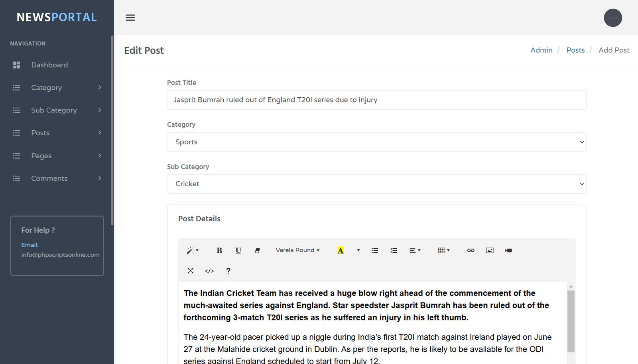The height and width of the screenshot is (364, 638).
Task: Go to Admin breadcrumb link
Action: [x=541, y=50]
